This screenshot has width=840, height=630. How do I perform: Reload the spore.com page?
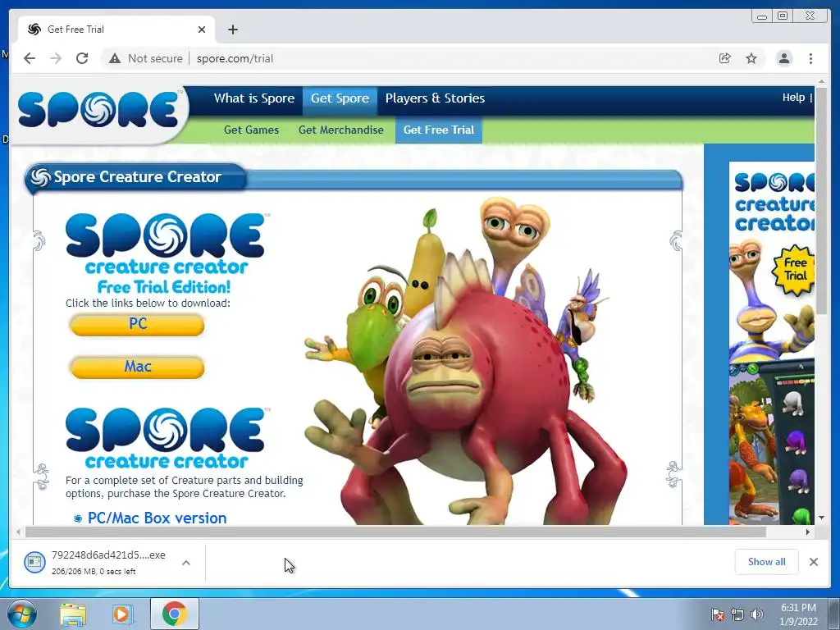(x=82, y=58)
